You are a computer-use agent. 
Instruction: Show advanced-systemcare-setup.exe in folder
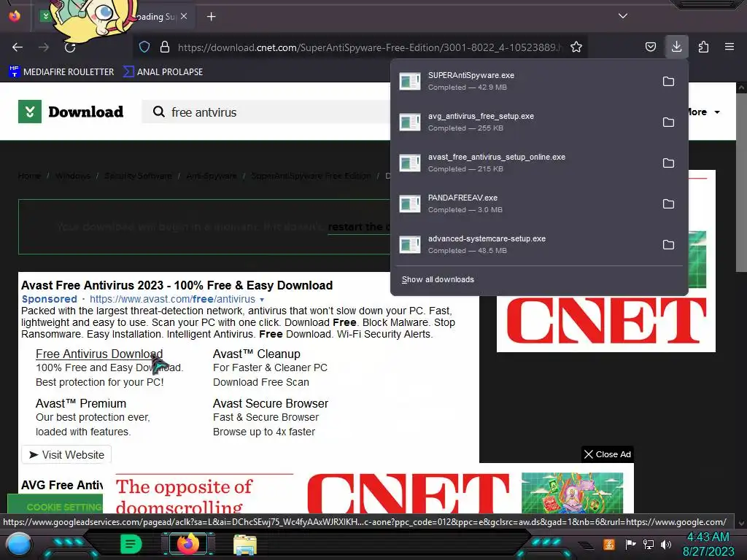point(668,245)
